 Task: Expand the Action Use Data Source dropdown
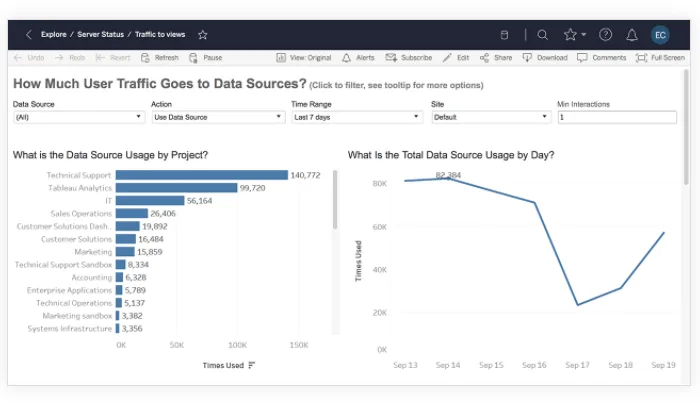coord(218,117)
